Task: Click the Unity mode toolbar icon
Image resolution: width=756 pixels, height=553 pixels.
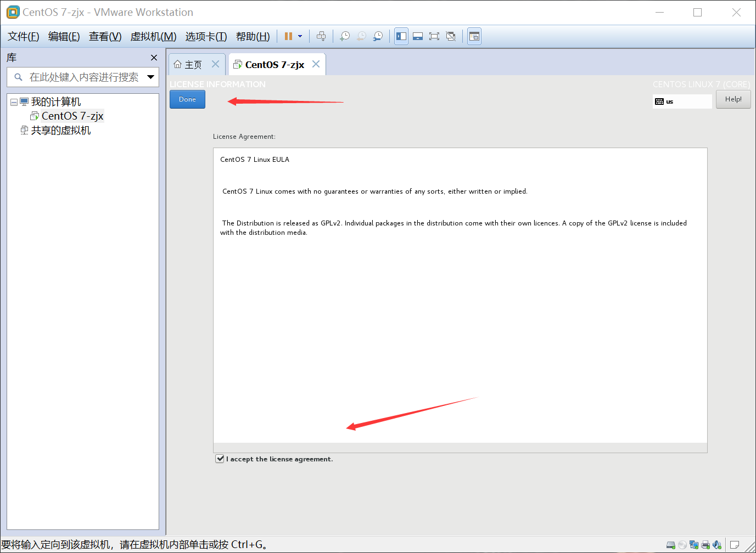Action: pos(451,36)
